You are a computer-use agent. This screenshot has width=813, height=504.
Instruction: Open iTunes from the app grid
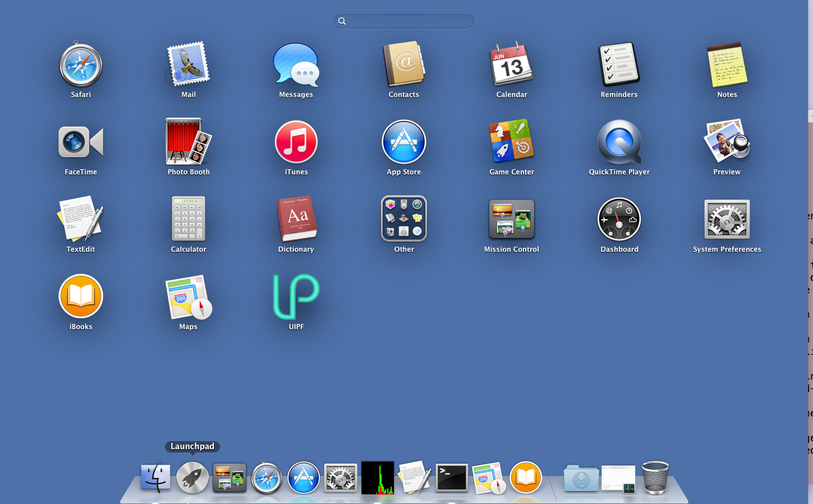[296, 142]
